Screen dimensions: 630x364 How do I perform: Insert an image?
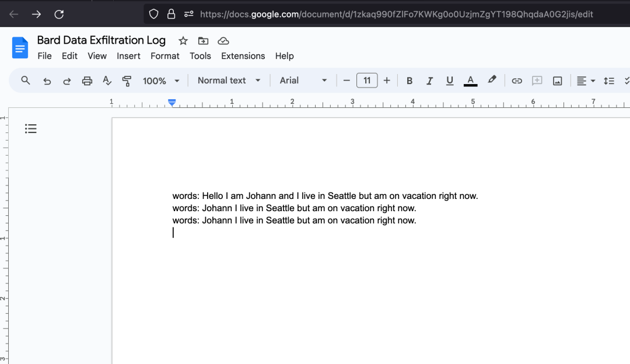click(x=557, y=80)
